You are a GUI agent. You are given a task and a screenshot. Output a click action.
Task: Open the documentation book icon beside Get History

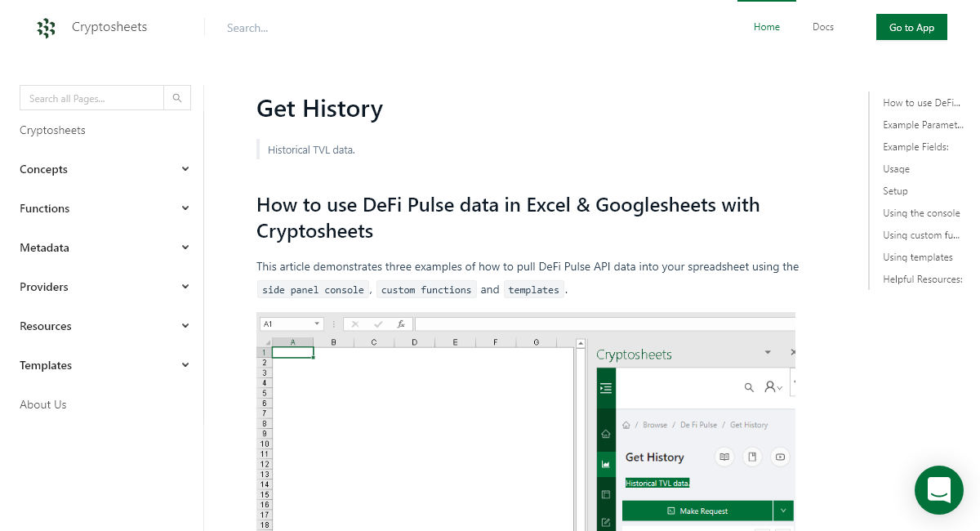tap(724, 457)
